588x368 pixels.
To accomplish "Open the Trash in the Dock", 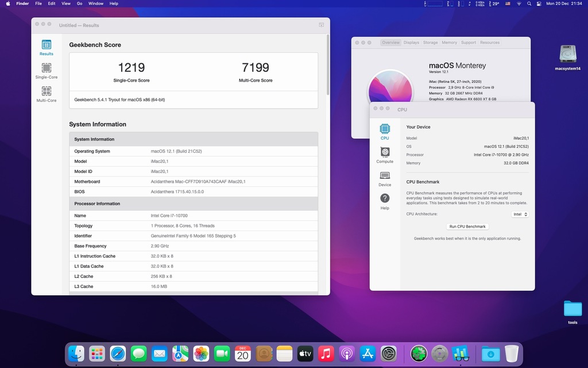I will (512, 354).
